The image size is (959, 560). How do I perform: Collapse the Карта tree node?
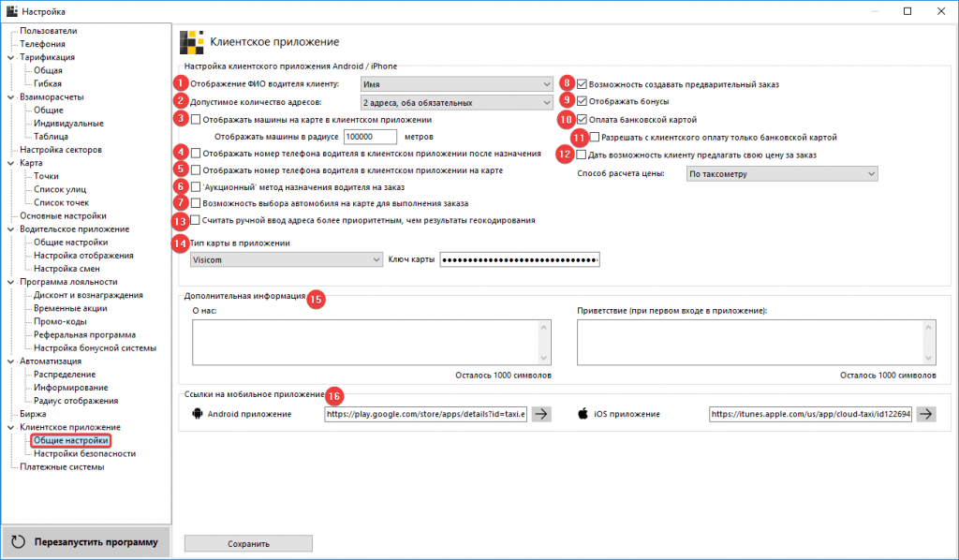[10, 163]
